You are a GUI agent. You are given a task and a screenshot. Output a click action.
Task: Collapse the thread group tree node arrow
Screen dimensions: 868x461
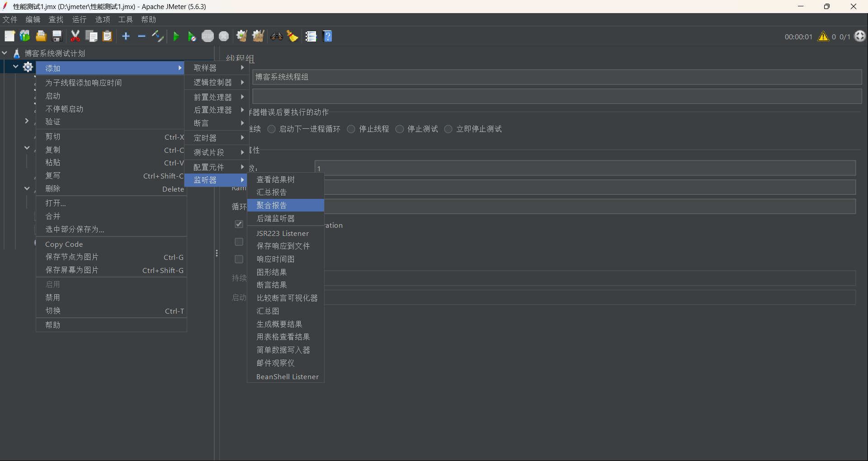[16, 66]
